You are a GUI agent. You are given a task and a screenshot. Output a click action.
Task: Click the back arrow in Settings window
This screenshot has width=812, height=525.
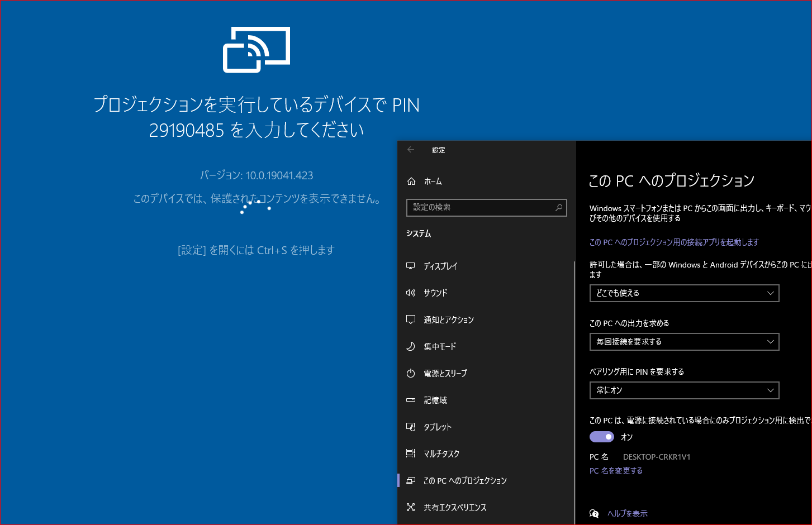click(x=411, y=150)
